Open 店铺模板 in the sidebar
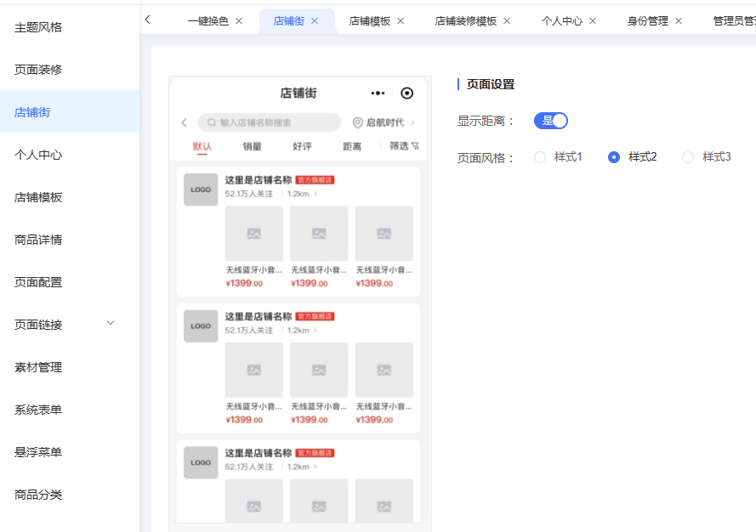 point(70,197)
